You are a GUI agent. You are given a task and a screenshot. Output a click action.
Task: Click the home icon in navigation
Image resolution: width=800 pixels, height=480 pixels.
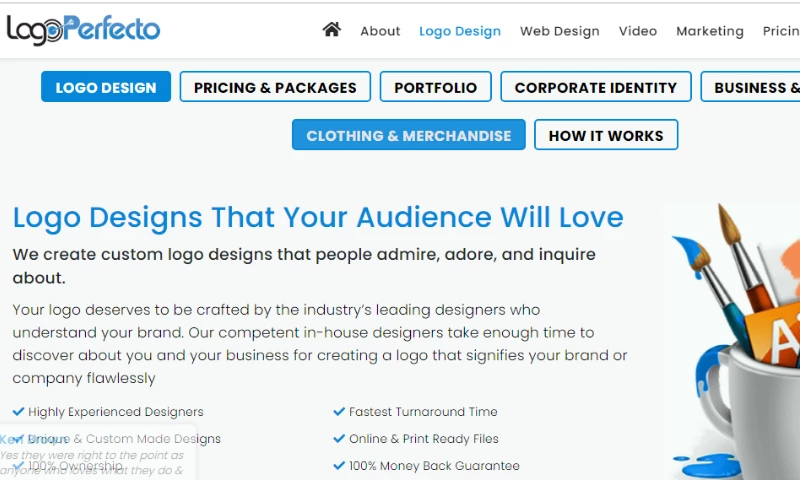332,30
